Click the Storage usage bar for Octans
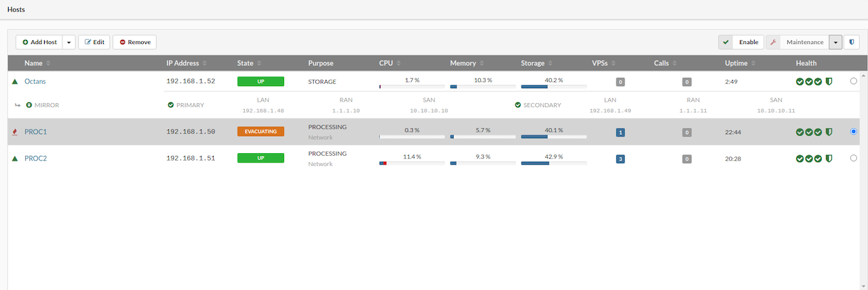Image resolution: width=868 pixels, height=290 pixels. [553, 87]
